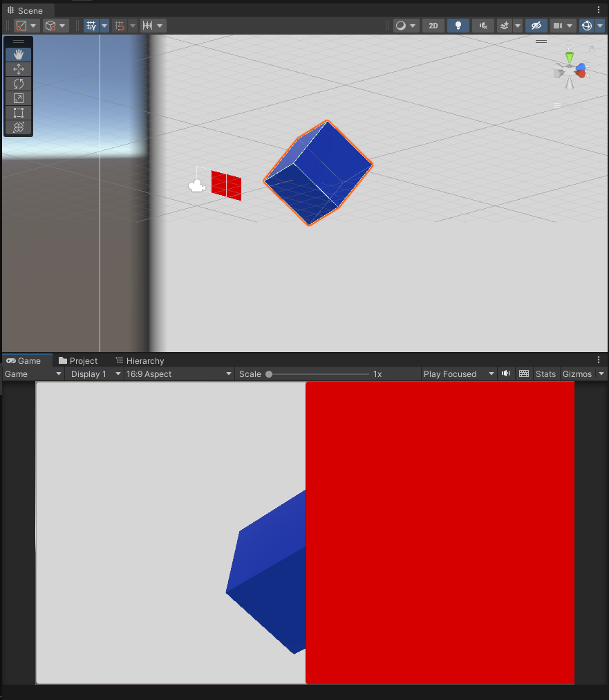
Task: Switch to the Hierarchy tab
Action: (x=144, y=360)
